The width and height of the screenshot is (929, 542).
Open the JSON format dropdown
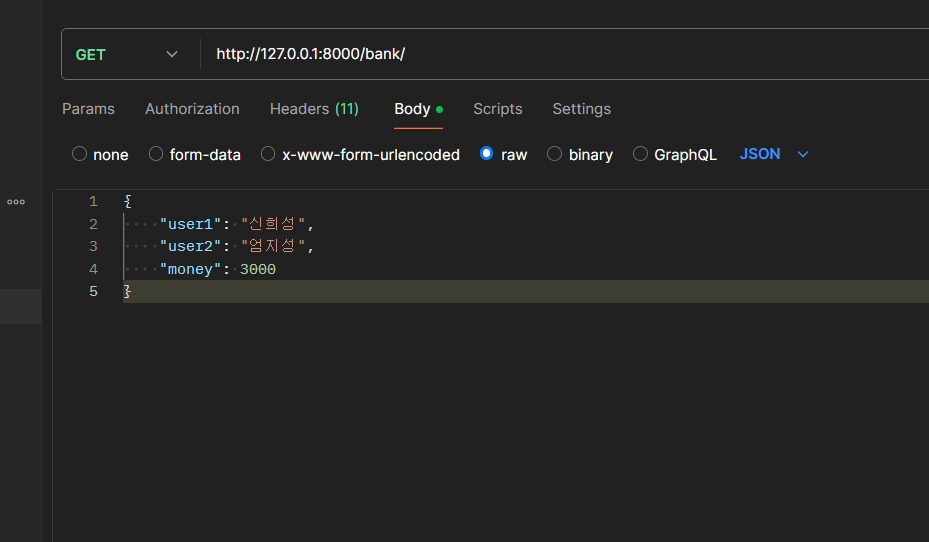pos(774,154)
